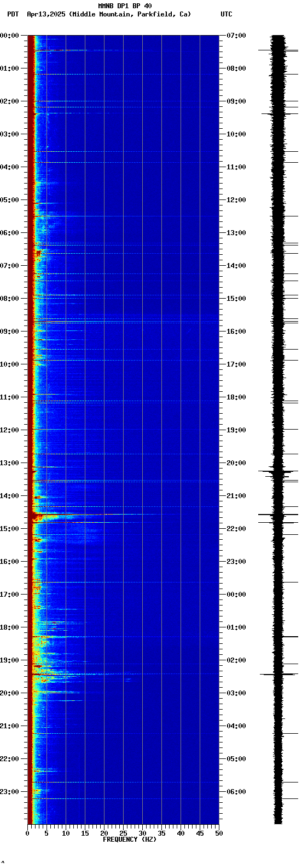Screen dimensions: 302x868
Task: Click the frequency axis value "50"
Action: click(219, 833)
